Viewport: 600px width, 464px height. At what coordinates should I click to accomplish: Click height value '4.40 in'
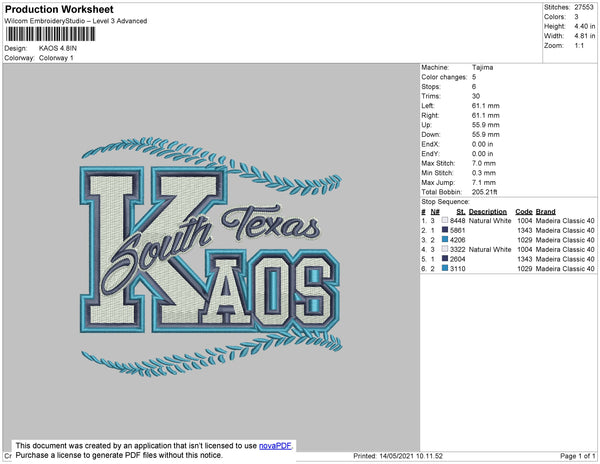[x=585, y=26]
